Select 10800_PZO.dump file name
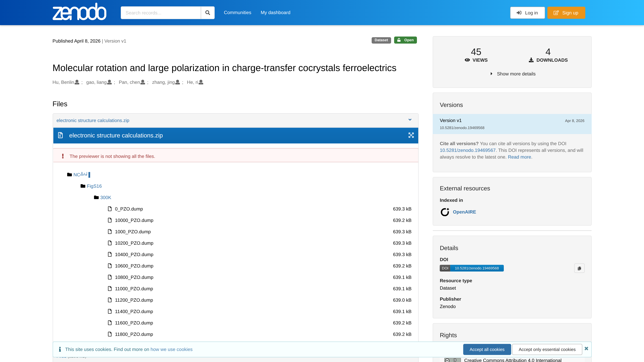This screenshot has width=644, height=362. tap(134, 277)
